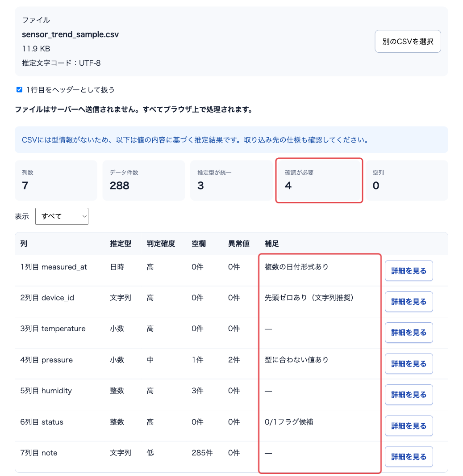Click the blue CSV型情報 notice text
Viewport: 463px width, 476px height.
[x=195, y=139]
